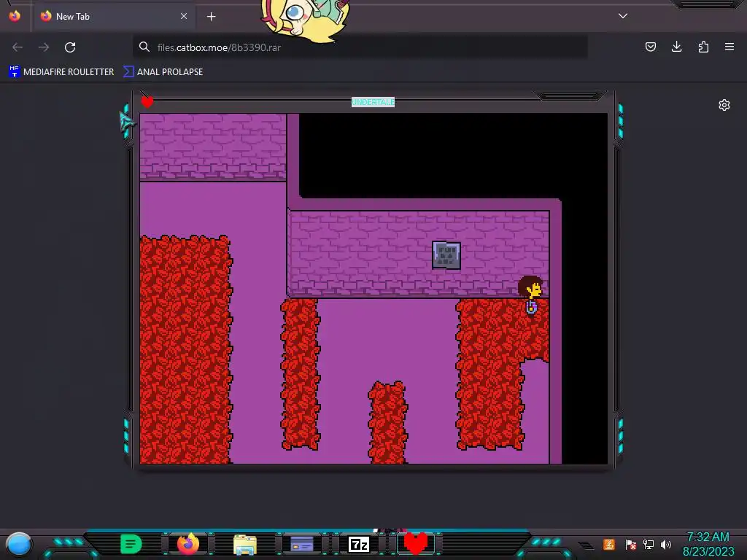
Task: Open the ANAL PROLAPSE bookmark
Action: pyautogui.click(x=163, y=72)
